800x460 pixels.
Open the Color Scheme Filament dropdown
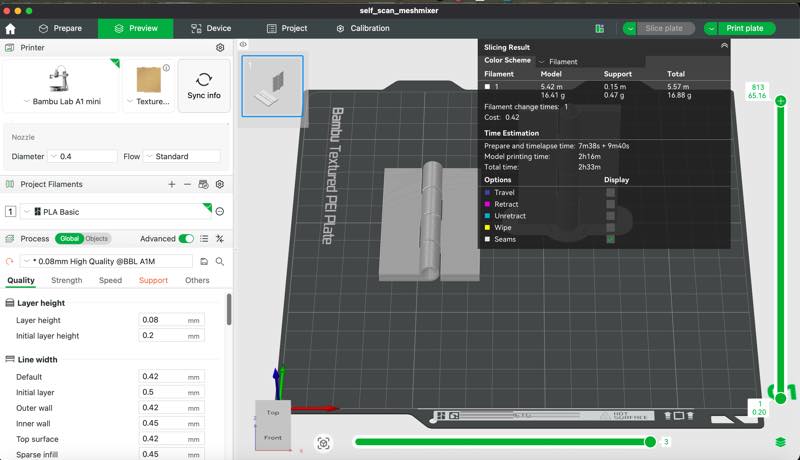pyautogui.click(x=591, y=62)
